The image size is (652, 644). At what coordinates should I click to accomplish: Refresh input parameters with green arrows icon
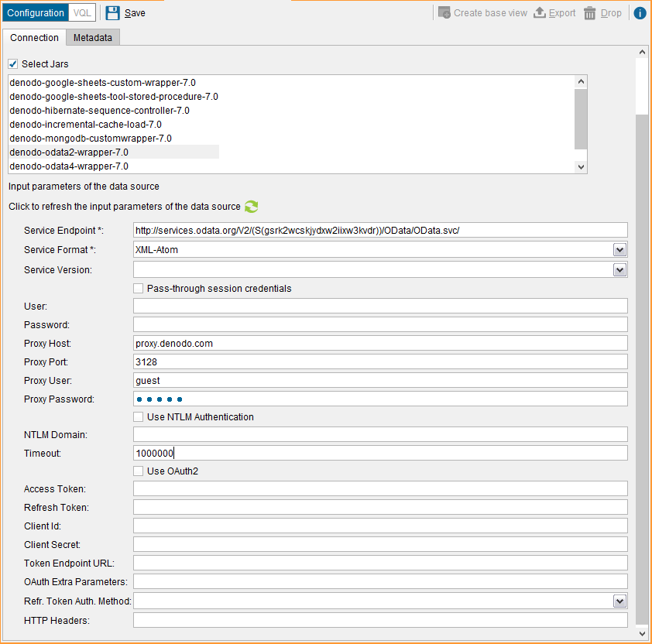click(x=251, y=207)
